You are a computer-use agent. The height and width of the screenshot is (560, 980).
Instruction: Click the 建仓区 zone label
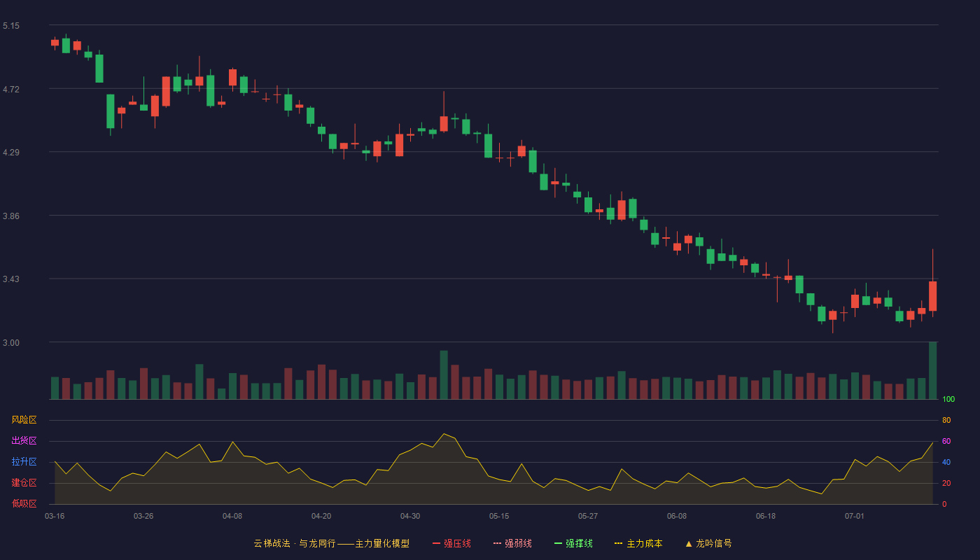24,483
